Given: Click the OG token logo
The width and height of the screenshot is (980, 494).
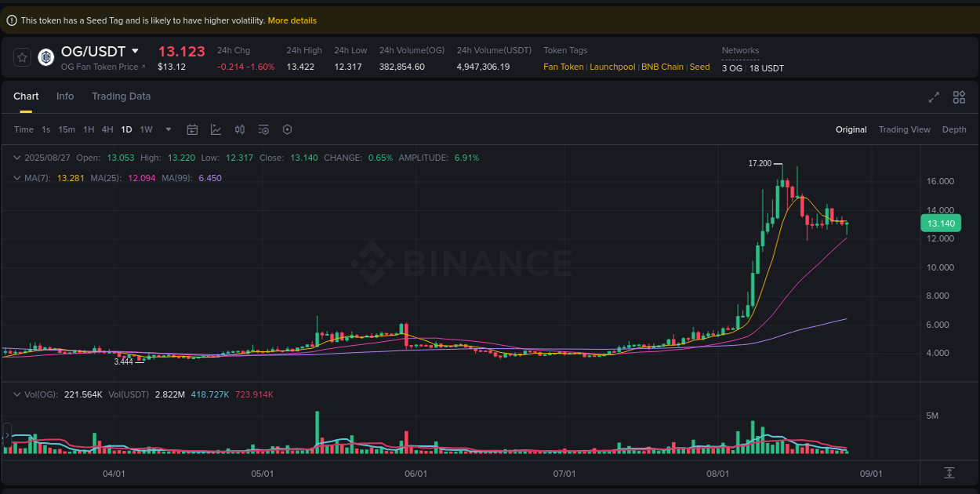Looking at the screenshot, I should 45,56.
